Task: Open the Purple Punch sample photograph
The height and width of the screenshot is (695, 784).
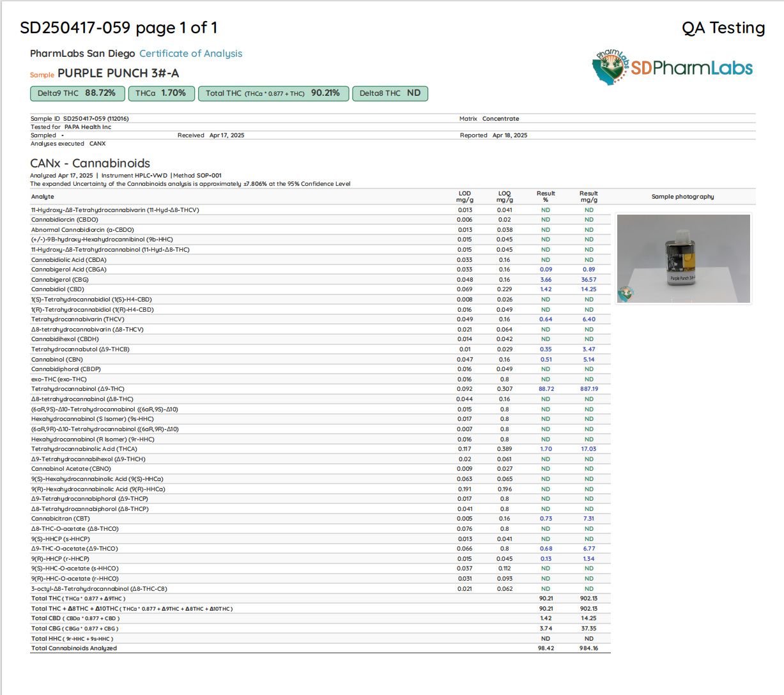Action: [683, 258]
